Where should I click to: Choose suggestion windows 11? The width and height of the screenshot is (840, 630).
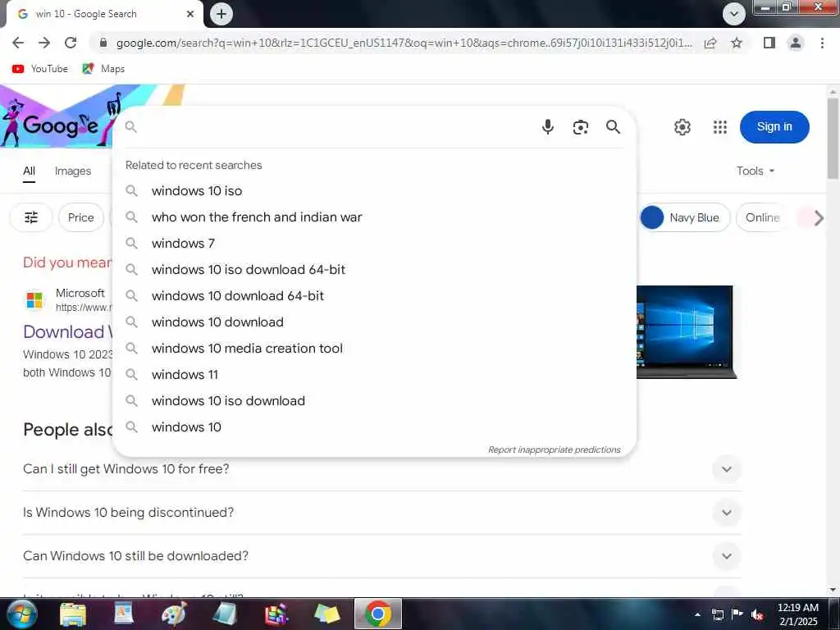(x=374, y=374)
